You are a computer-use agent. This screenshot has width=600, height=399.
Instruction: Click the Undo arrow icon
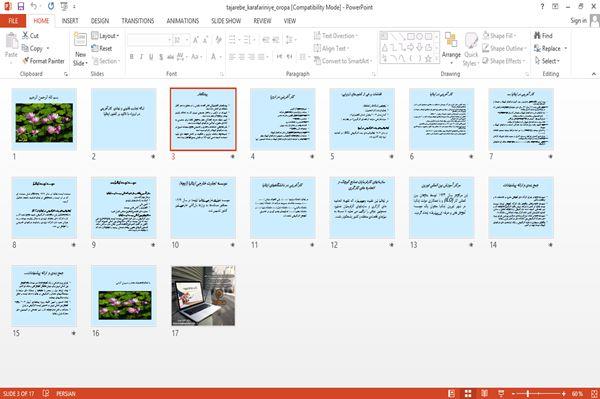(34, 6)
